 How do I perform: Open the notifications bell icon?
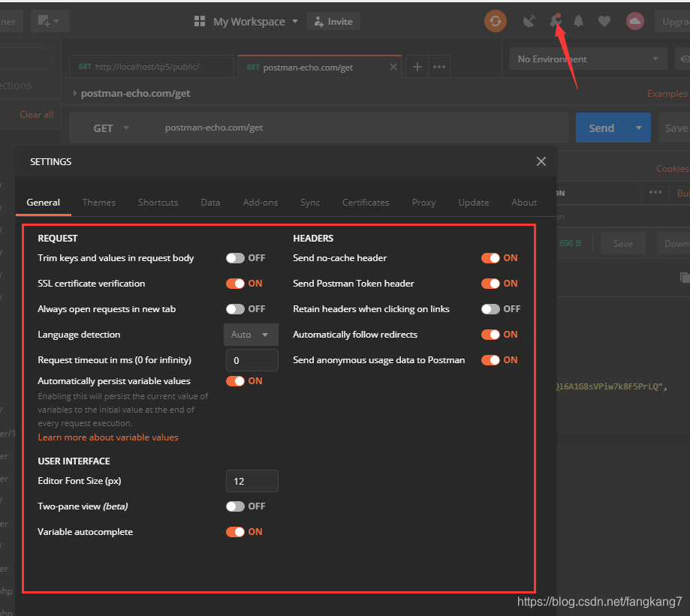tap(578, 21)
